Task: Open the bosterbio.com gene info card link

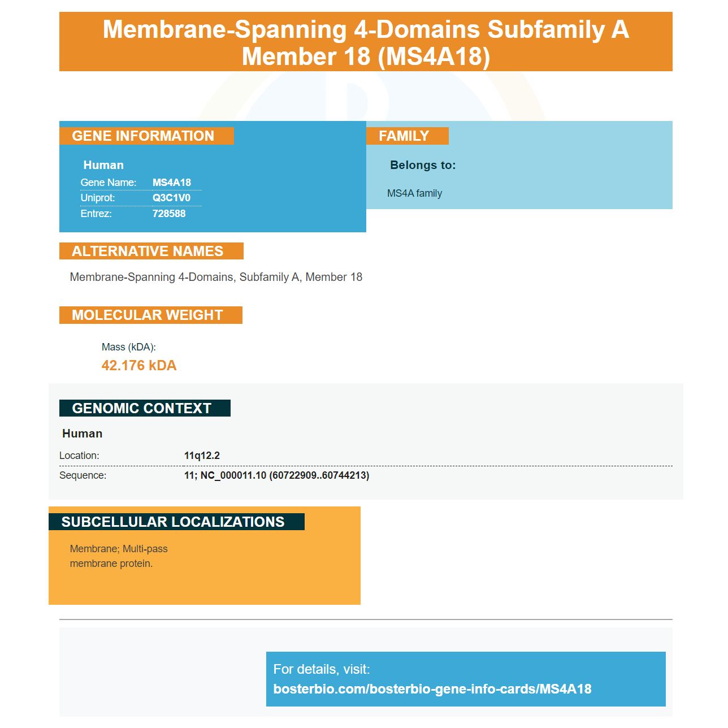Action: (432, 689)
